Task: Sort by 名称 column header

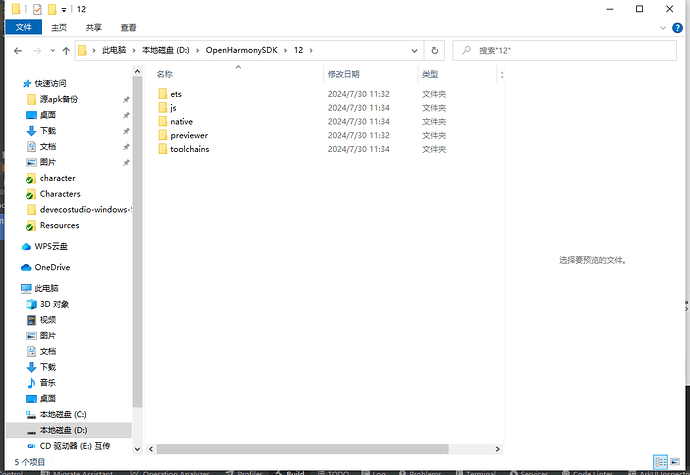Action: (165, 74)
